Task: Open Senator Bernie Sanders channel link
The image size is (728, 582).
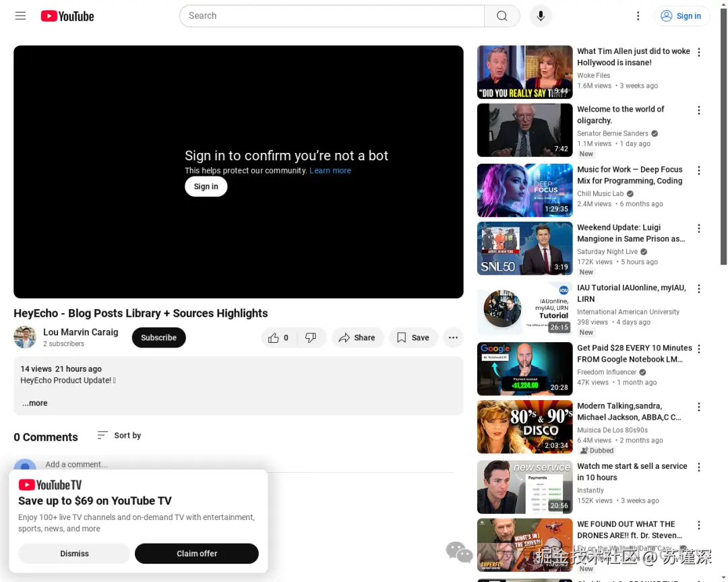Action: click(x=612, y=133)
